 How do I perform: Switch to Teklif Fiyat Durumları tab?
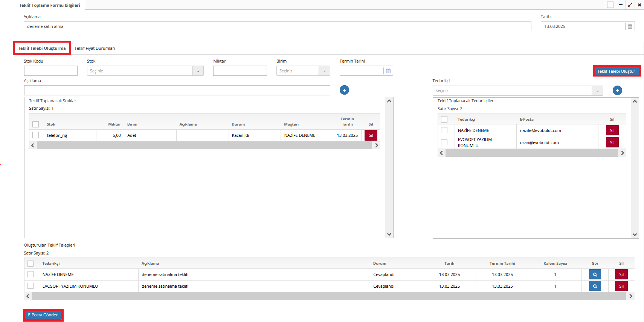[x=95, y=48]
